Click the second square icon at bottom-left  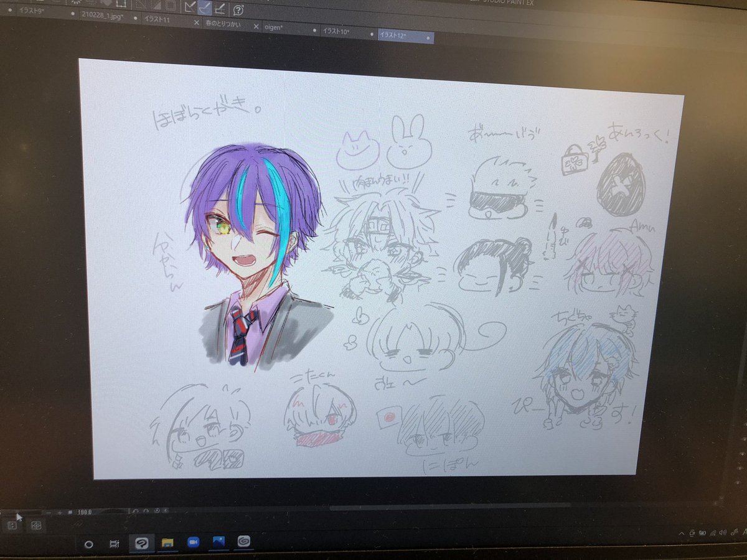[36, 525]
